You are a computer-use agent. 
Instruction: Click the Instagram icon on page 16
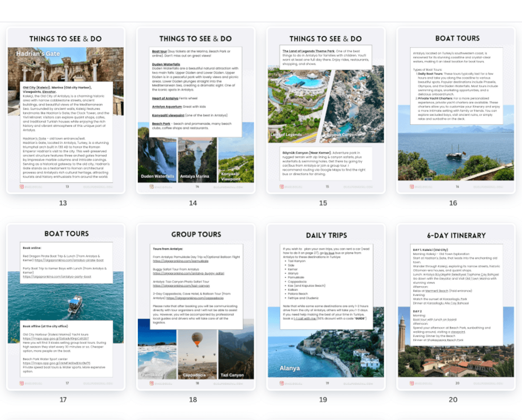pos(412,187)
